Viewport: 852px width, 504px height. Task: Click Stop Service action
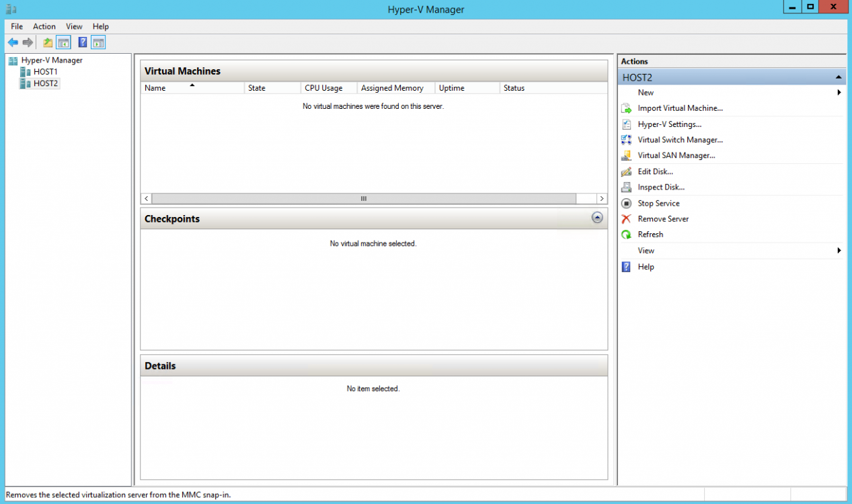point(658,204)
